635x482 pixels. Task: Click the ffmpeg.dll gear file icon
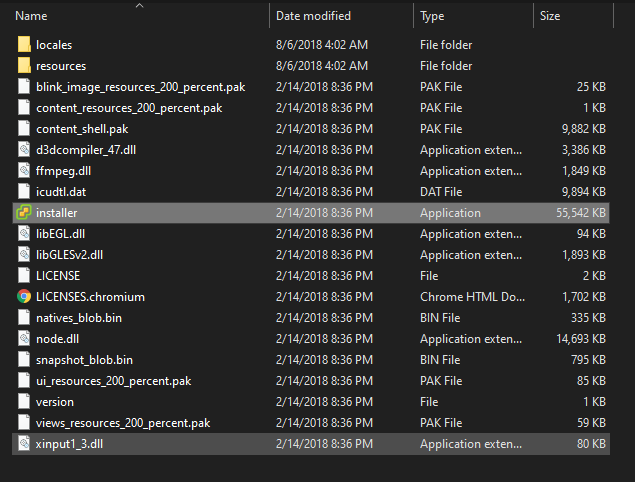pos(24,171)
